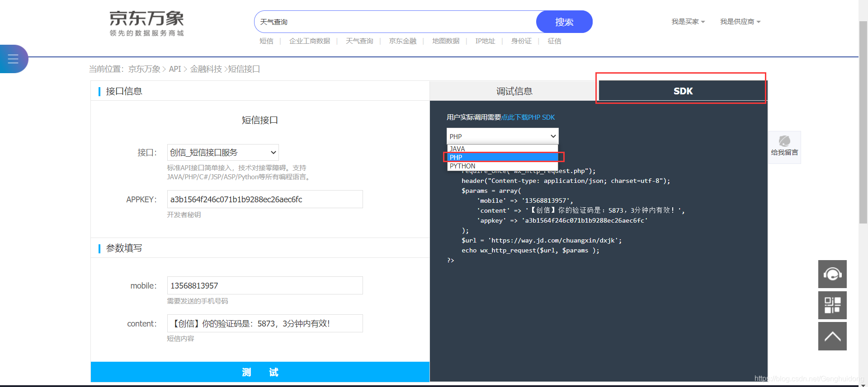The width and height of the screenshot is (868, 387).
Task: Open the 接口 dropdown 创信_短信接口服务
Action: (x=223, y=153)
